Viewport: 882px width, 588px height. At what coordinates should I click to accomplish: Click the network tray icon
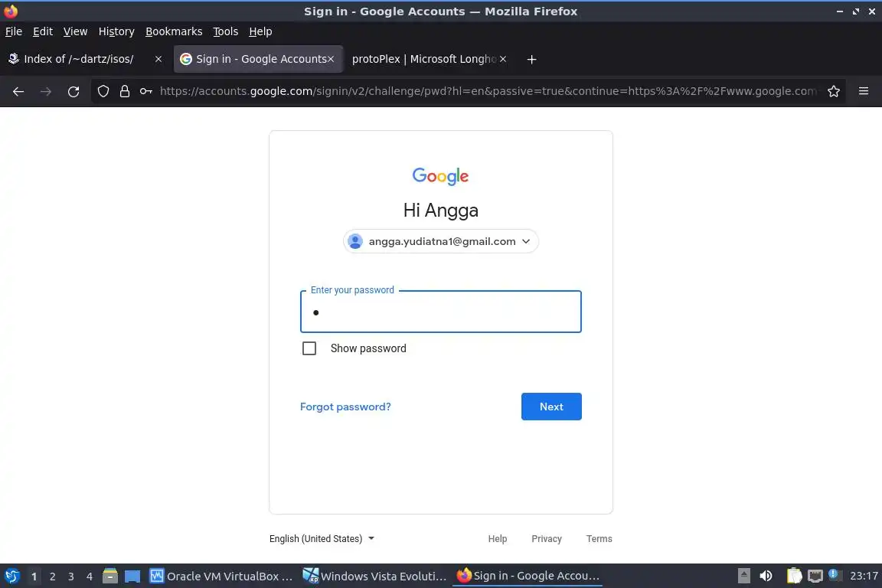[815, 576]
